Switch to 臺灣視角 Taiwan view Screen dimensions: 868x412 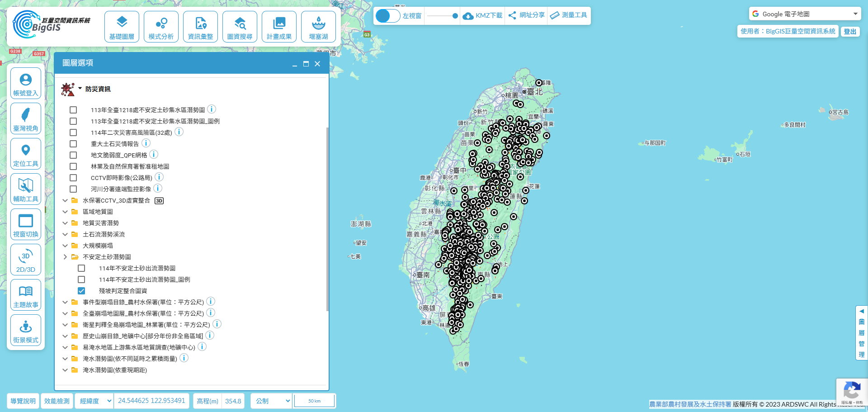[26, 118]
